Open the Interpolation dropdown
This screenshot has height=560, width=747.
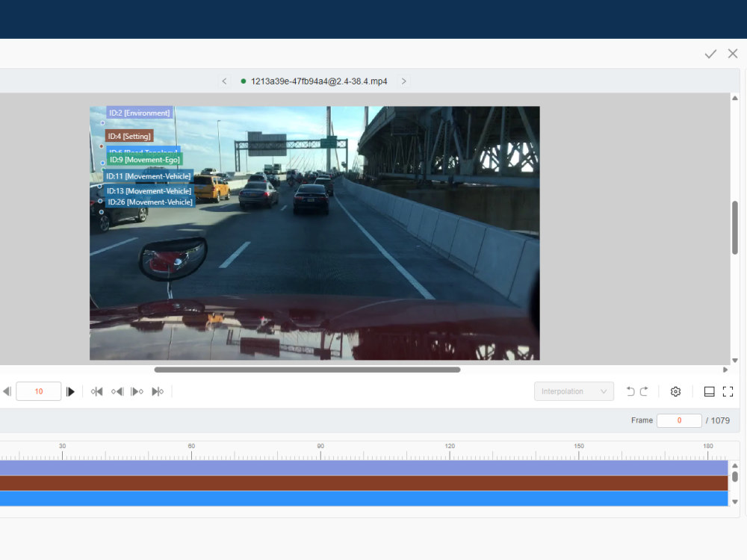(574, 391)
